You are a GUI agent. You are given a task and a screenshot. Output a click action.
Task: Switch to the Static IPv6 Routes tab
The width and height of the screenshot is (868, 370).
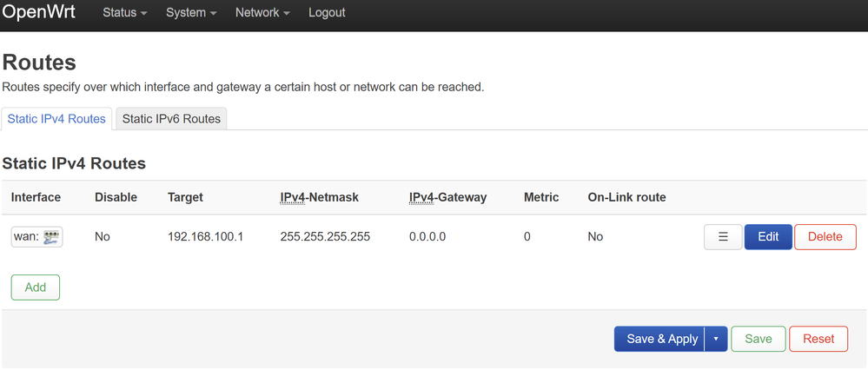[171, 118]
